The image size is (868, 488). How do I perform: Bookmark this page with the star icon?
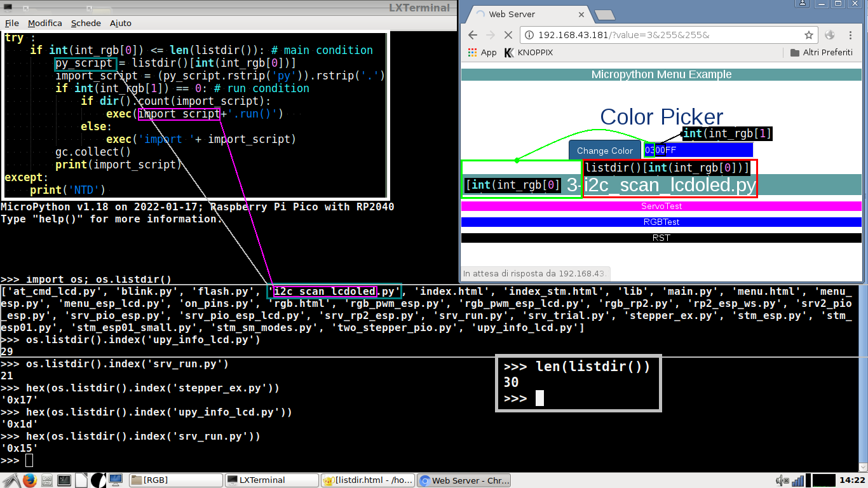808,35
